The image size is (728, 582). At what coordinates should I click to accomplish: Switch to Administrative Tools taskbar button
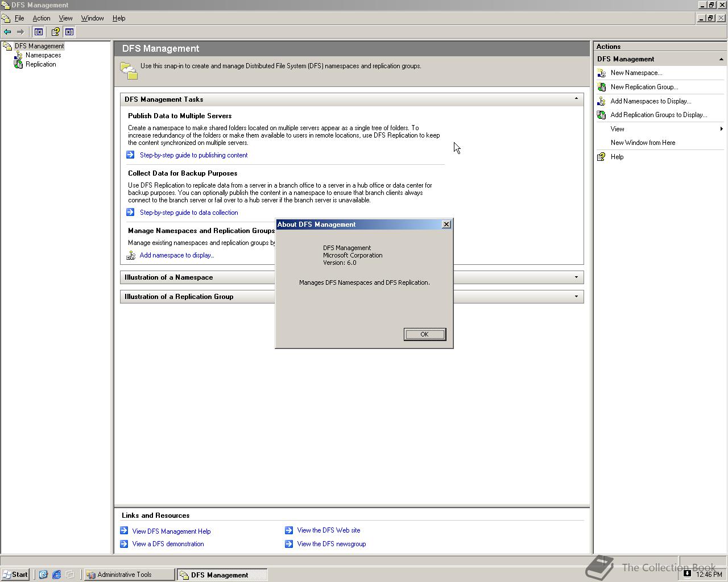130,575
